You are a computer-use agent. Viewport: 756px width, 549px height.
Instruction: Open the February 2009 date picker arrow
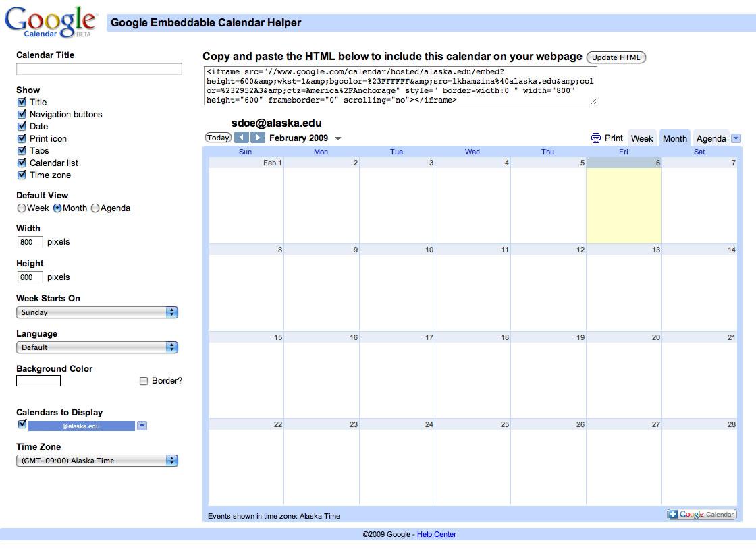coord(338,139)
